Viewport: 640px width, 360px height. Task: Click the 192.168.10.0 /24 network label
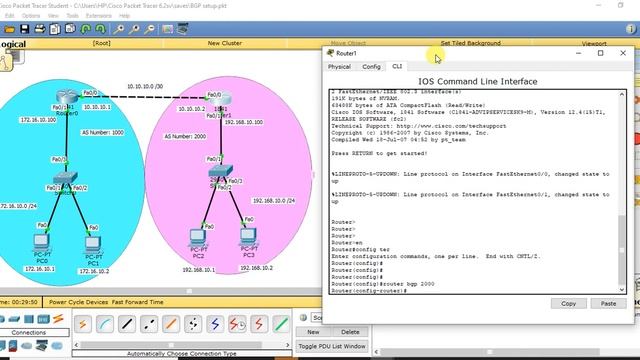(x=274, y=201)
